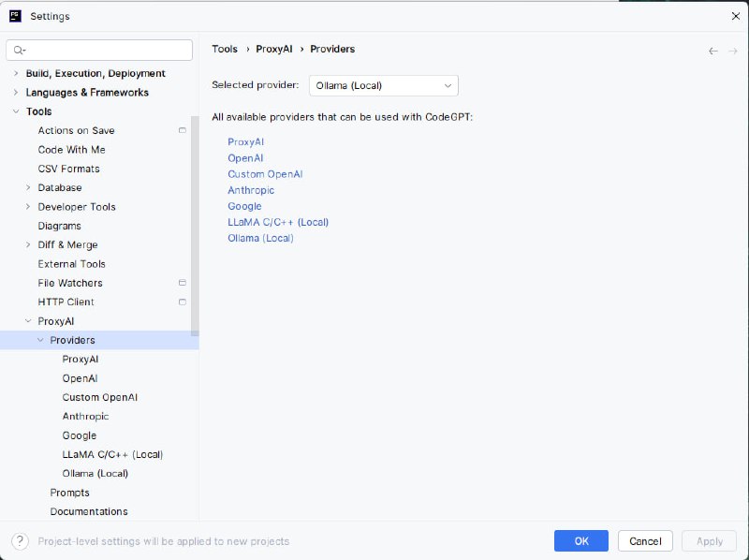Click the Cancel button

point(645,541)
